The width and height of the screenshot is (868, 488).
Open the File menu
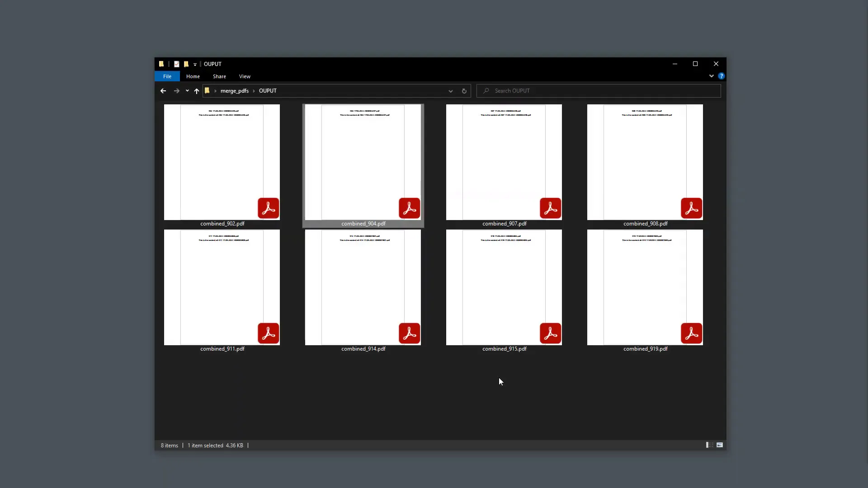[167, 76]
